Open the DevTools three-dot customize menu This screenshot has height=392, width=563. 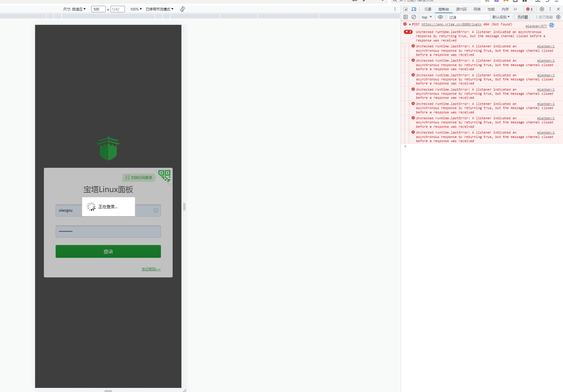tap(550, 9)
